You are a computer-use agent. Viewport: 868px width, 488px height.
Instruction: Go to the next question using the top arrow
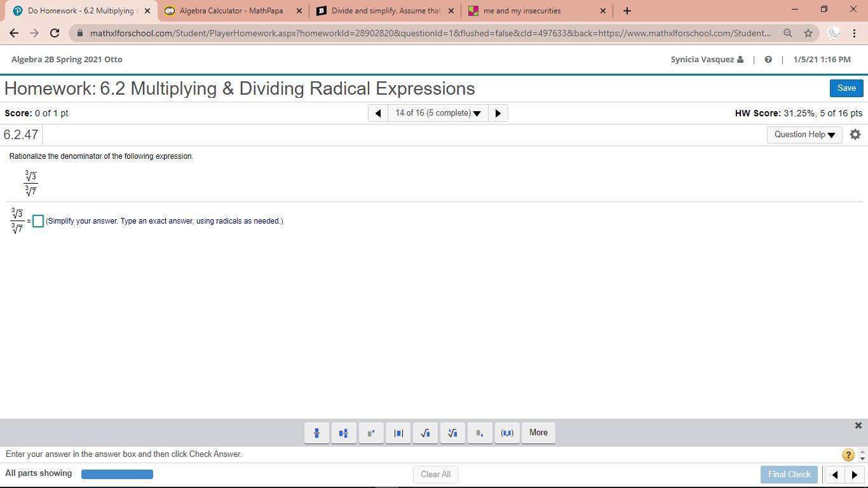click(x=498, y=113)
